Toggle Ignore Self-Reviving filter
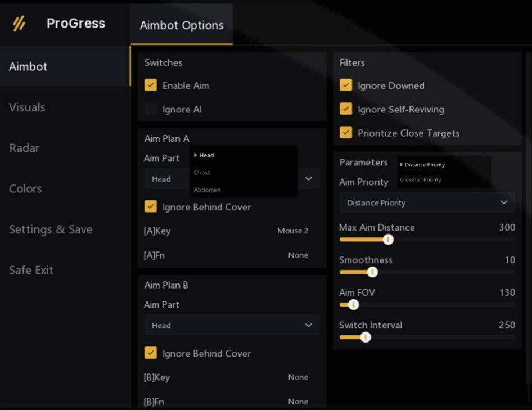This screenshot has width=532, height=410. (345, 109)
